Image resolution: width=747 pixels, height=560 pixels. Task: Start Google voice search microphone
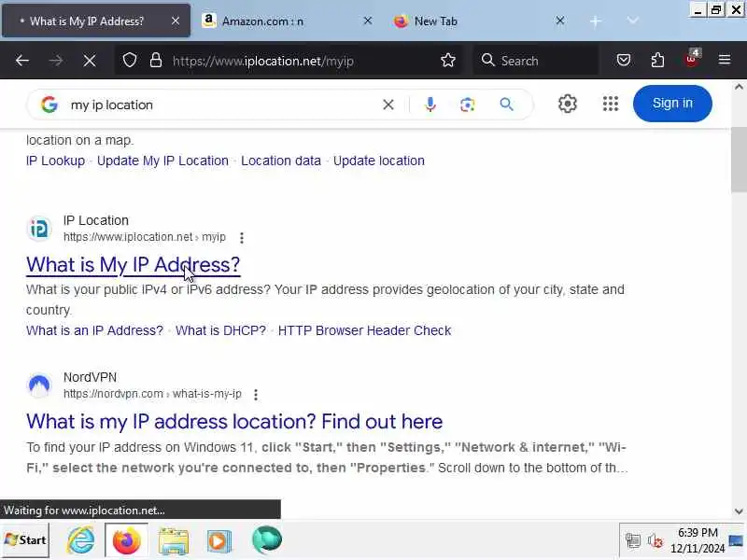click(430, 105)
